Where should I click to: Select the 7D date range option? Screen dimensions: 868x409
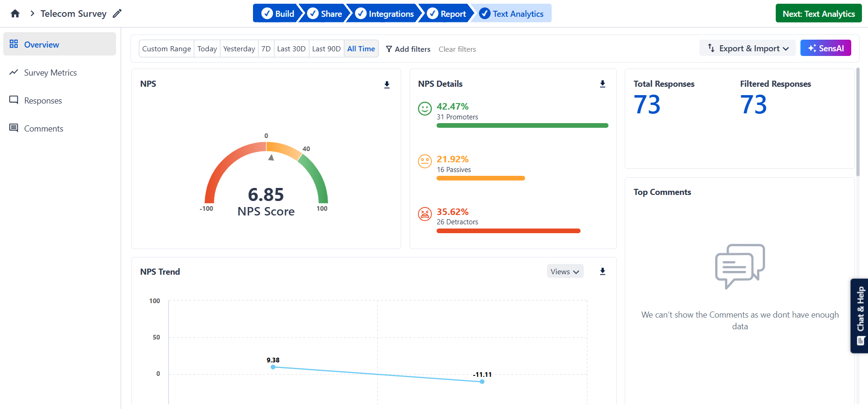(x=266, y=49)
